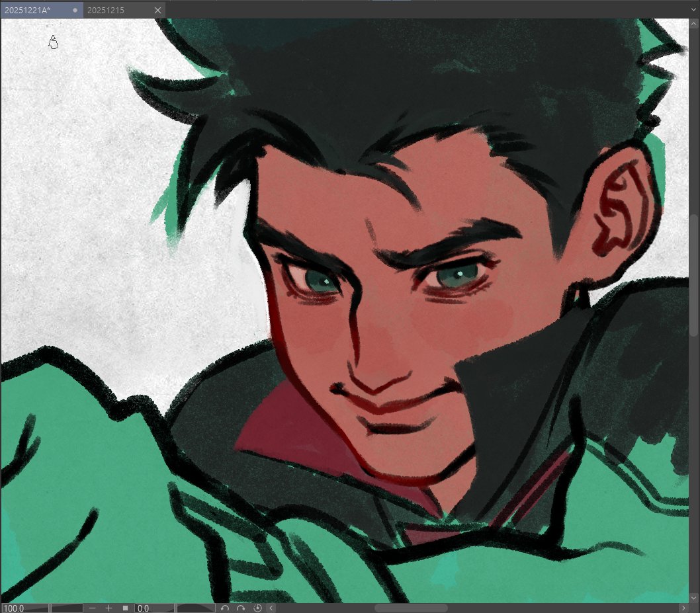
Task: Click the horizontal scrollbar right arrow
Action: point(683,608)
